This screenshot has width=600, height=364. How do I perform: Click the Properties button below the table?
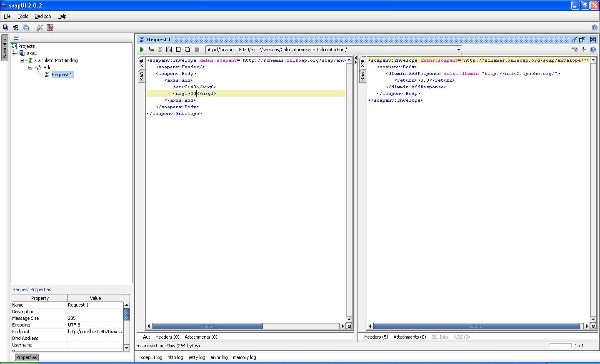pyautogui.click(x=27, y=357)
